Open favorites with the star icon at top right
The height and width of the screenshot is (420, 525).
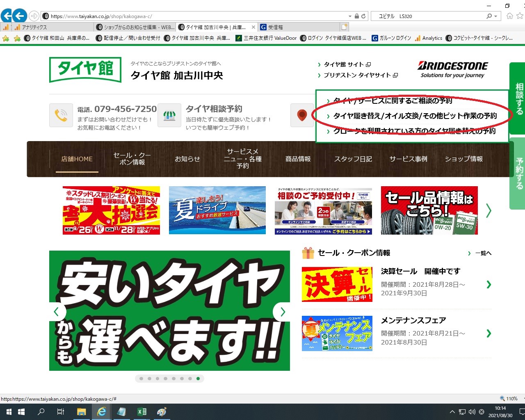[x=520, y=16]
